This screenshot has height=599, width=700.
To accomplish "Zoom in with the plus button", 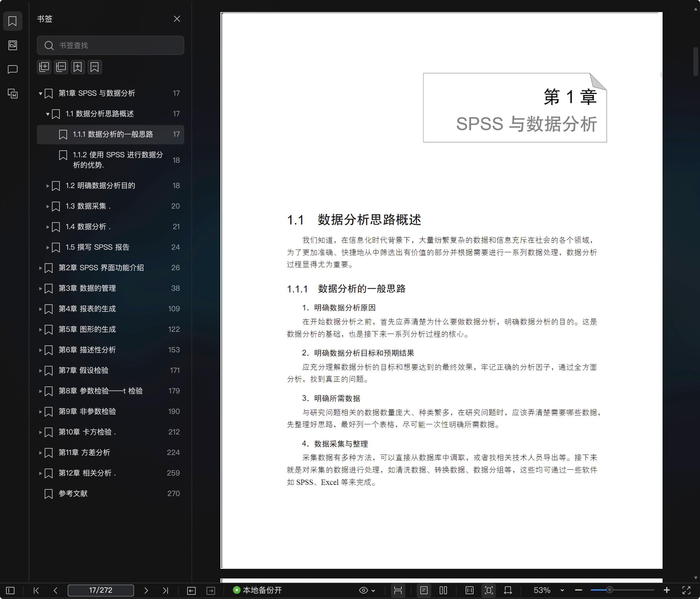I will click(666, 590).
